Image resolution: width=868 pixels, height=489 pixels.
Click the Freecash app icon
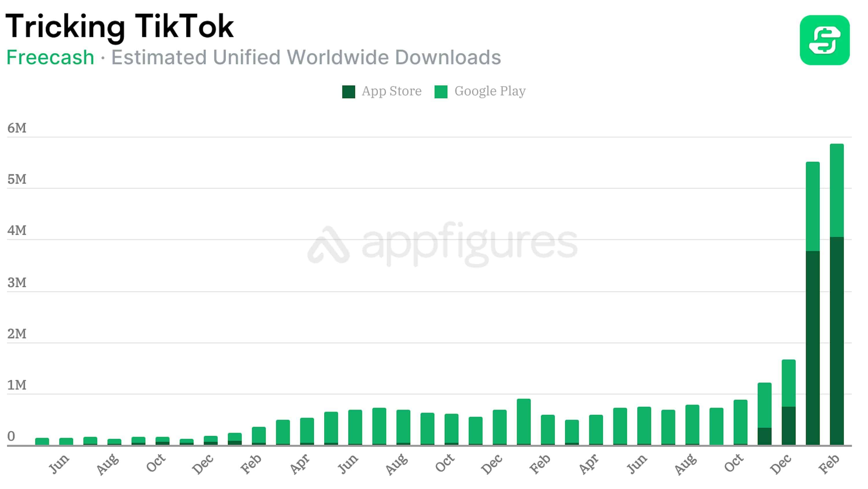click(x=824, y=40)
